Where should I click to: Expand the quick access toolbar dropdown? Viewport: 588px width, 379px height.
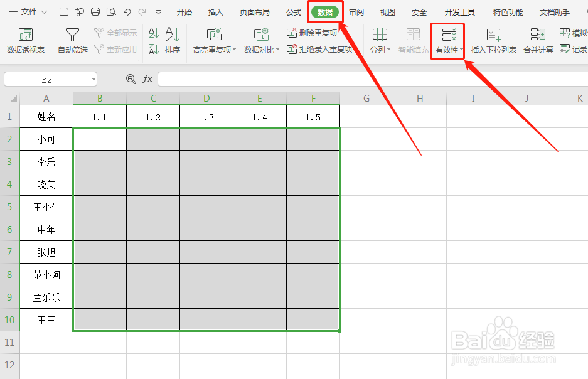tap(159, 13)
